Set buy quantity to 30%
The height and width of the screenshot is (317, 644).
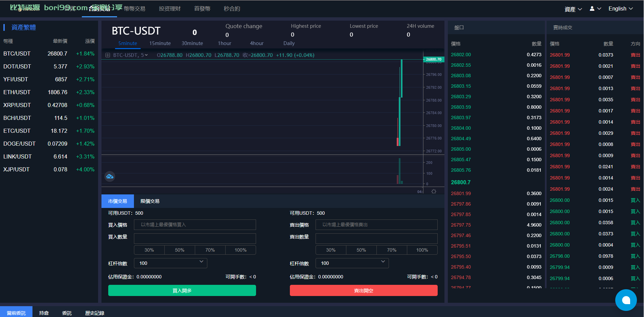(x=149, y=250)
